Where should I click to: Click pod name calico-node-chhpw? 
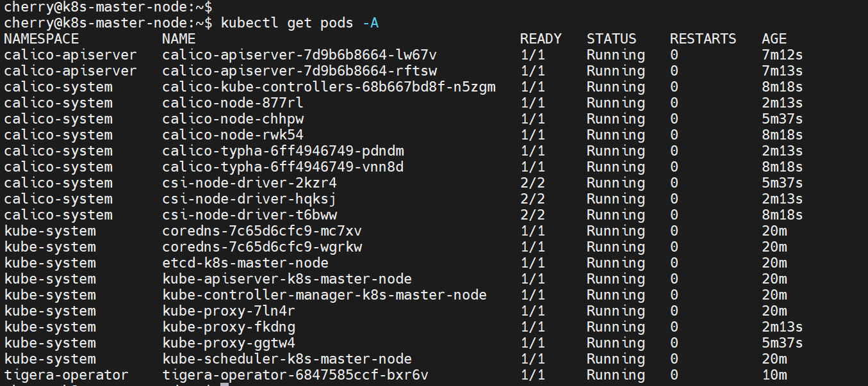(233, 119)
